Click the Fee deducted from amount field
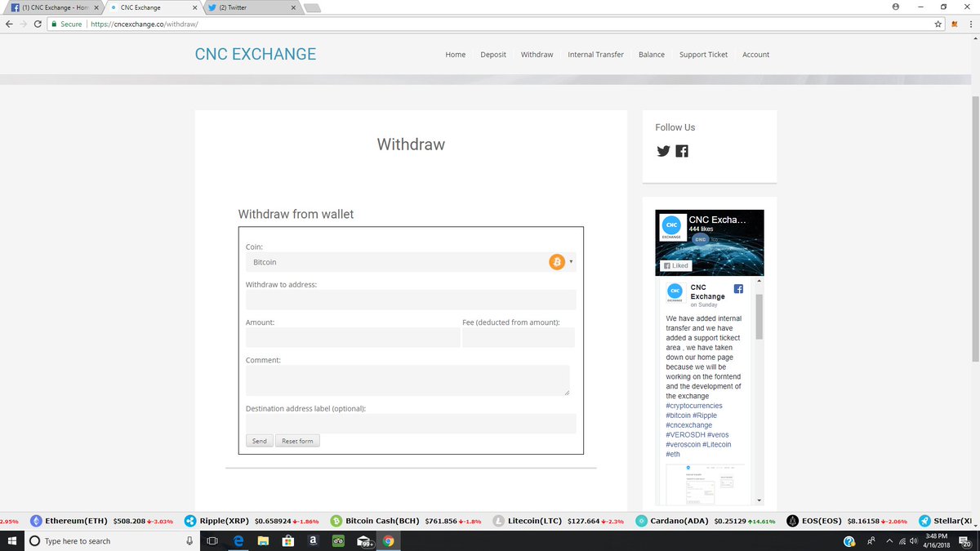Image resolution: width=980 pixels, height=551 pixels. pyautogui.click(x=519, y=337)
